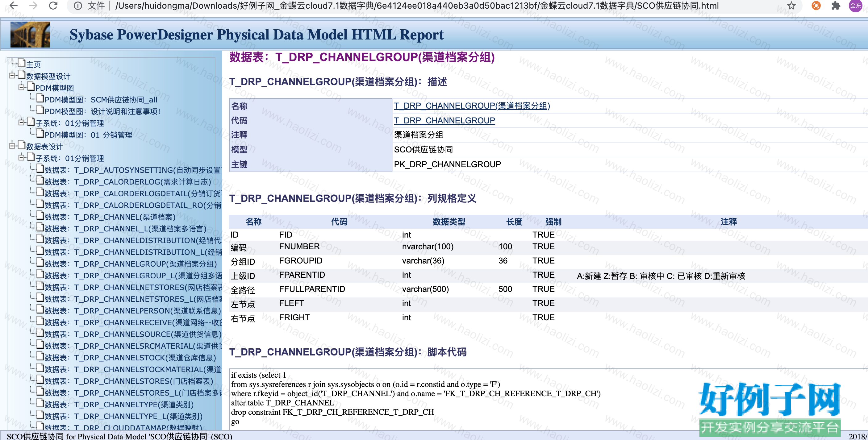The height and width of the screenshot is (440, 868).
Task: Click the 数据类型 column header
Action: [449, 222]
